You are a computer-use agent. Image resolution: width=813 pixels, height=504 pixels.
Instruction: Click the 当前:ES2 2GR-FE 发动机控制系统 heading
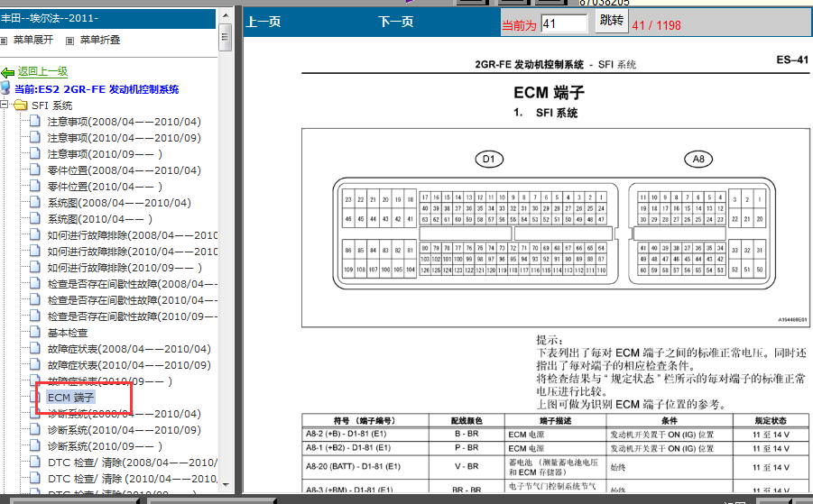pos(97,89)
